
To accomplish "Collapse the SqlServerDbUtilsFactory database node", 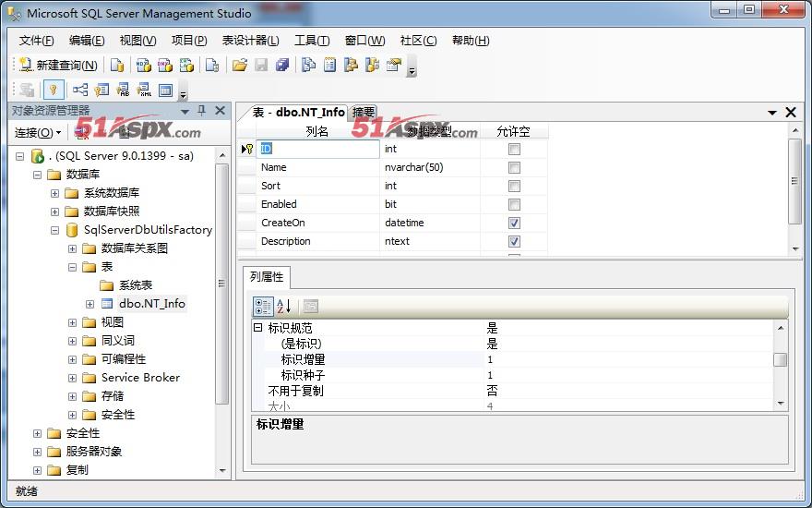I will tap(54, 230).
